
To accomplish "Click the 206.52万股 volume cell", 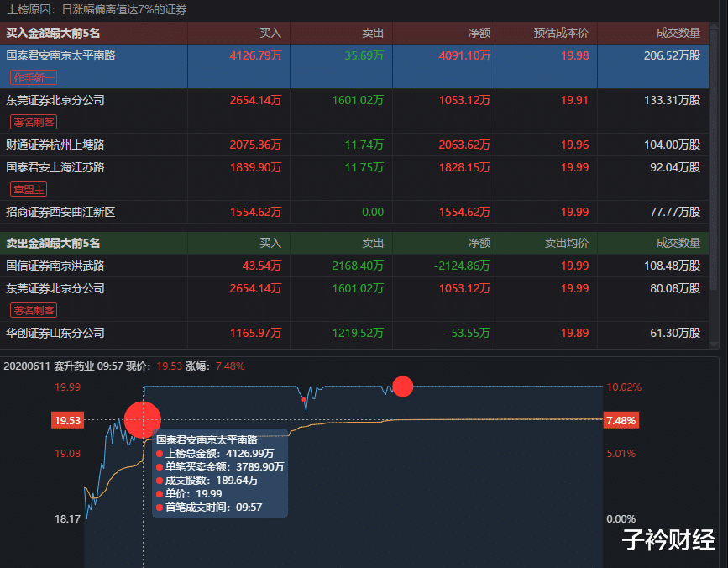I will [x=672, y=55].
